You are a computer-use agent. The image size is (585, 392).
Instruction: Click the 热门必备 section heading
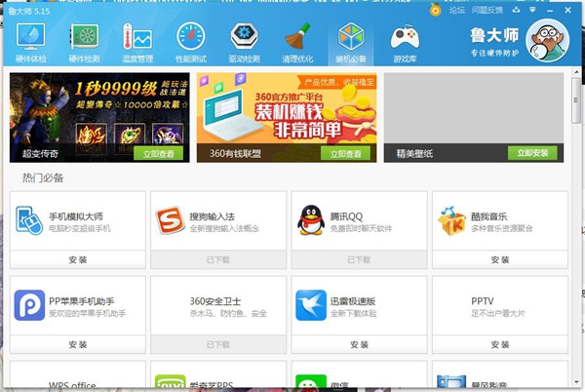click(43, 177)
